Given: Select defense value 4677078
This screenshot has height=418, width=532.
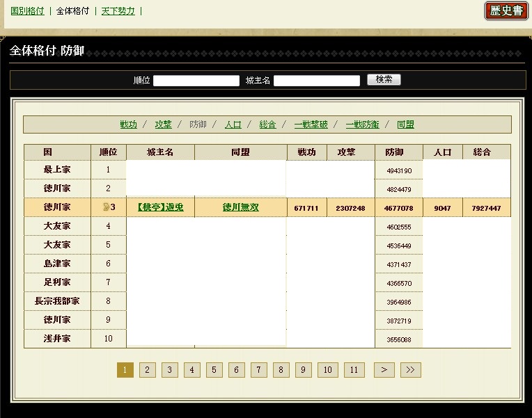Looking at the screenshot, I should tap(399, 208).
